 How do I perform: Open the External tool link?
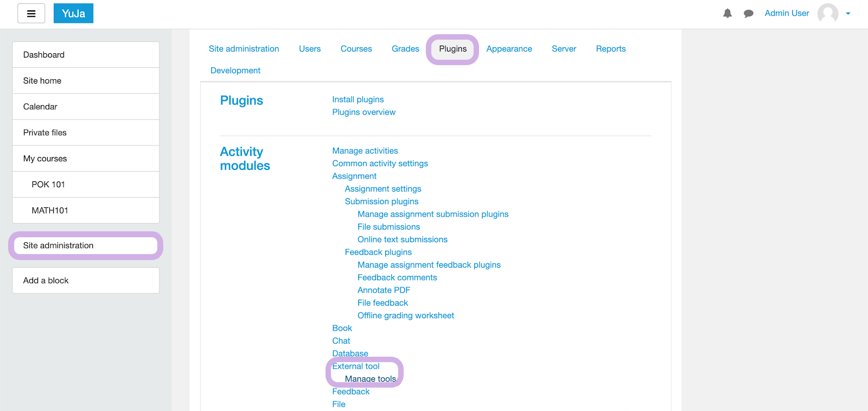(x=356, y=366)
